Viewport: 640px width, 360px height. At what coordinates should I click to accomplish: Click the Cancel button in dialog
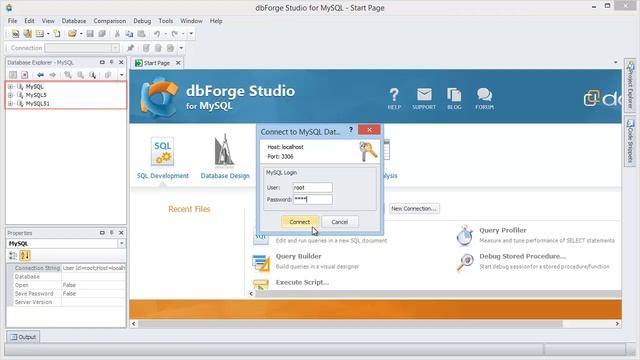click(x=340, y=222)
